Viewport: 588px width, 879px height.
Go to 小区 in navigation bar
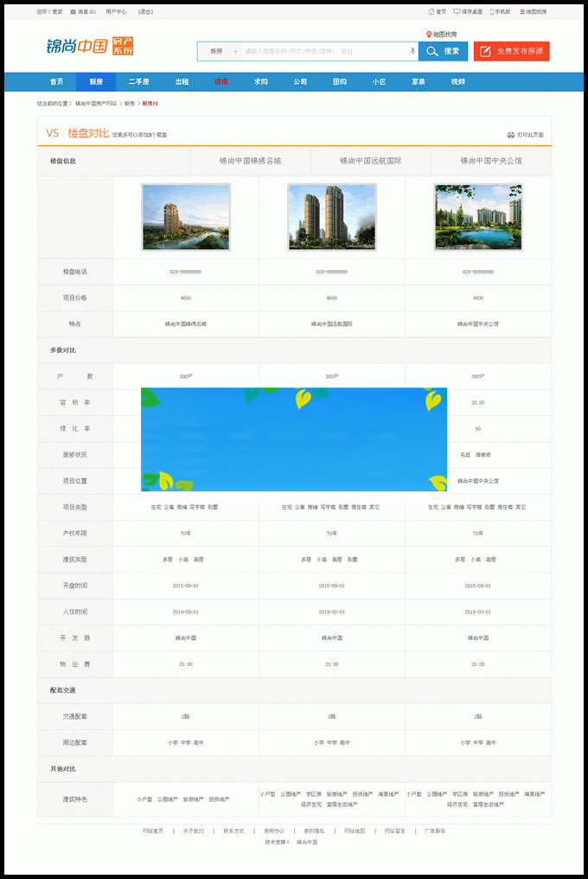click(379, 81)
